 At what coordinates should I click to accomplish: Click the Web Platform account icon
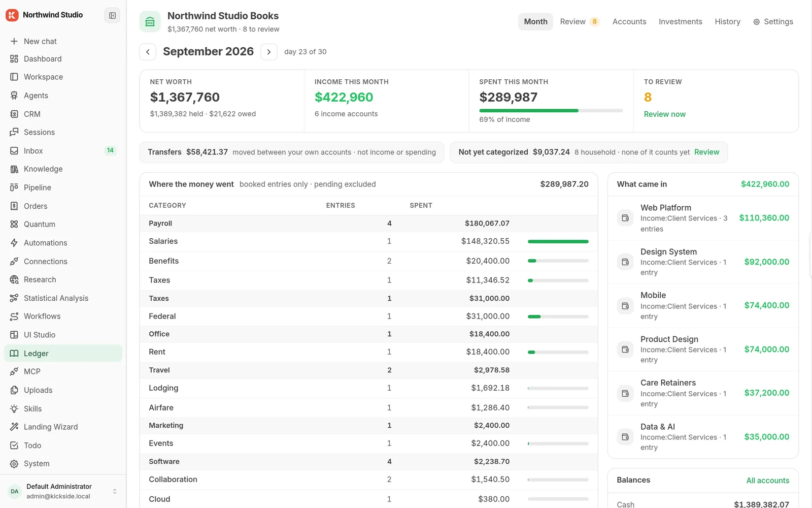pyautogui.click(x=625, y=218)
